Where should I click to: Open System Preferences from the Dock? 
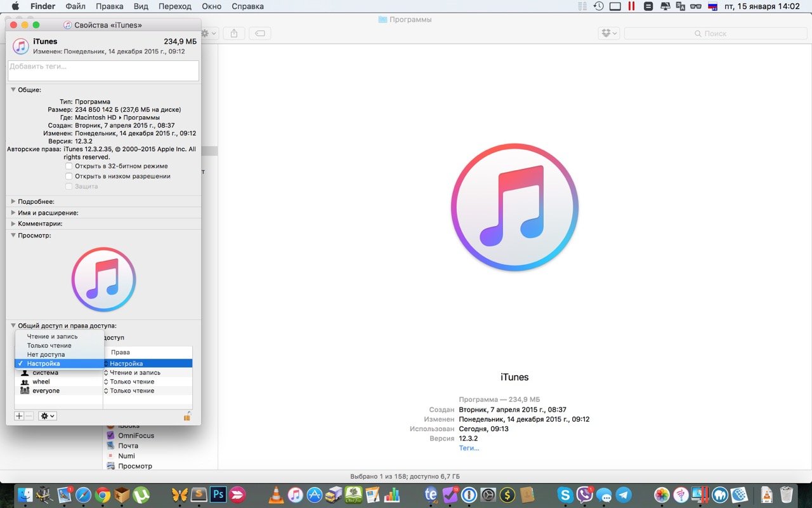(488, 495)
